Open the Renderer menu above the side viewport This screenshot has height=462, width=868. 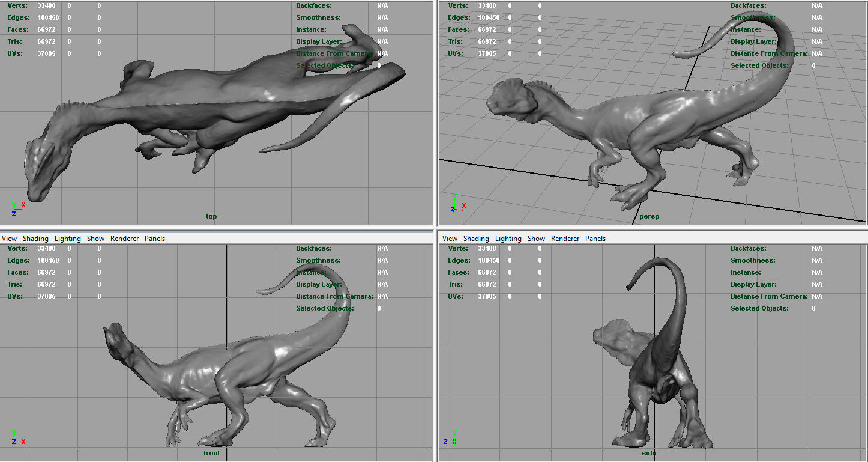click(565, 239)
